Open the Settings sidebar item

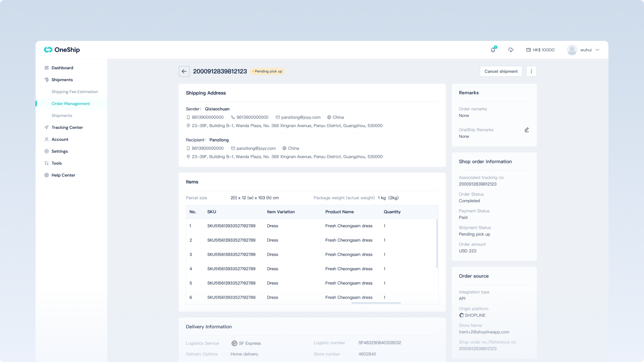pos(59,152)
